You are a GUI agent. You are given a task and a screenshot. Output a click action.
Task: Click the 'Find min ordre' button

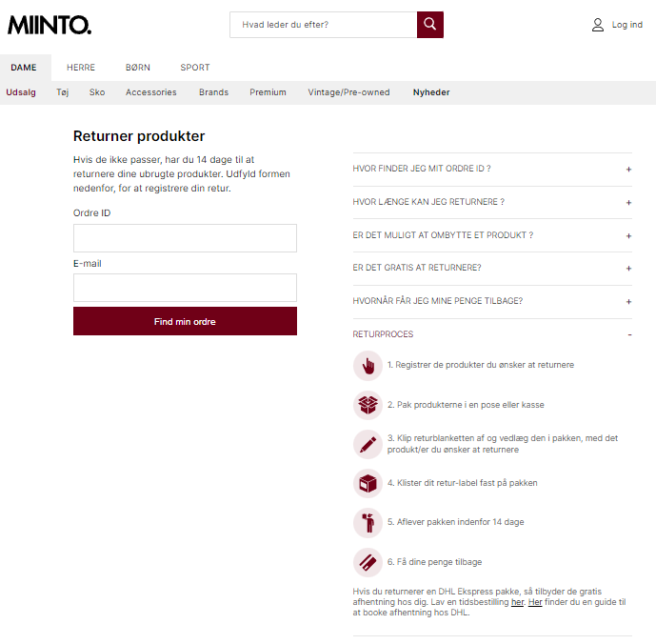point(185,321)
